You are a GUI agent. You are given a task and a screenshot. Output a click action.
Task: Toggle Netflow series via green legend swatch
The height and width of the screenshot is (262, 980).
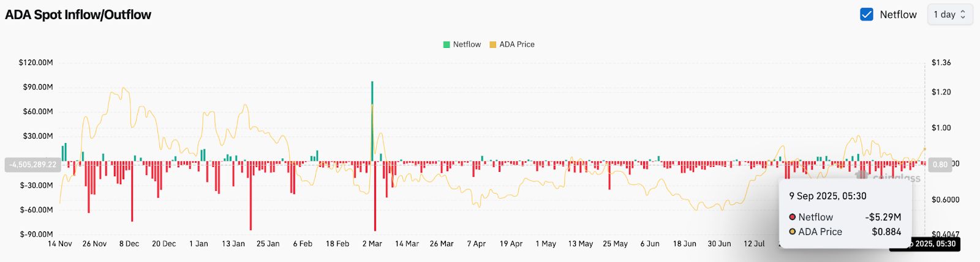(447, 44)
